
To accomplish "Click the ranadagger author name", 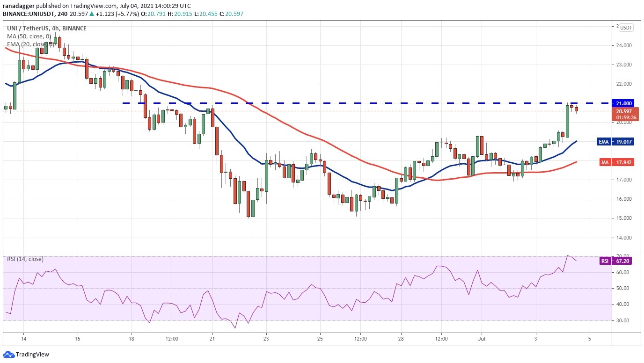I will click(18, 5).
